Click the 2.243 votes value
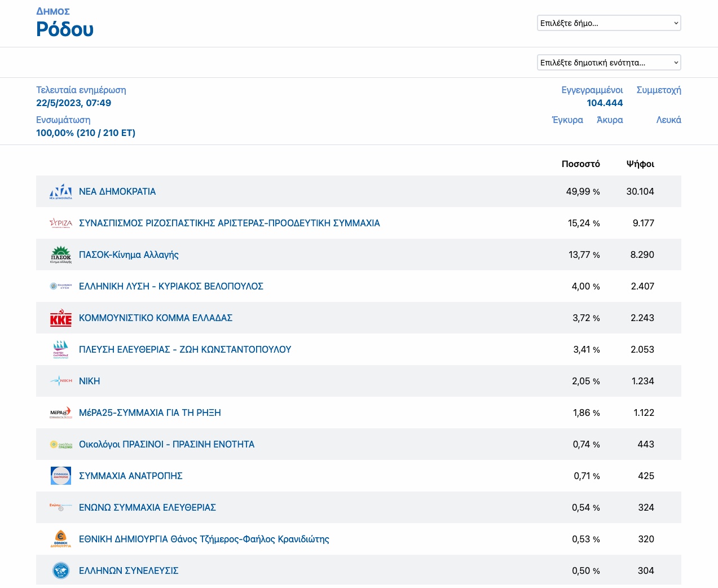The height and width of the screenshot is (588, 718). (642, 318)
